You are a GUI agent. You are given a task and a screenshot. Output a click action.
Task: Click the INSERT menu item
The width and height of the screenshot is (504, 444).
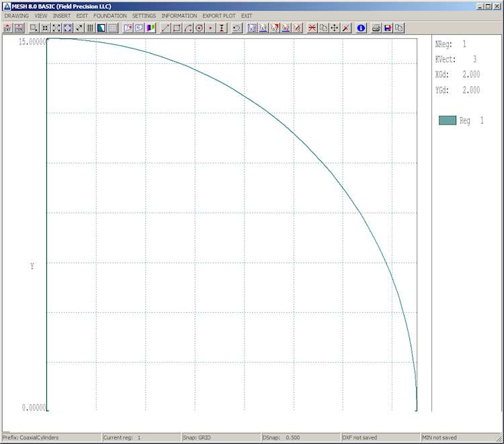(62, 15)
